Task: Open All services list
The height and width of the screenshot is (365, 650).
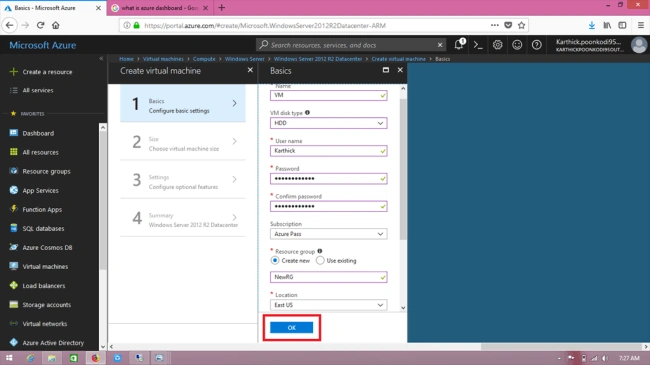Action: (x=38, y=90)
